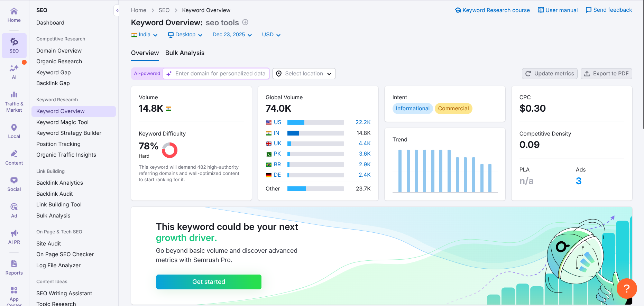The height and width of the screenshot is (306, 644).
Task: Switch to the Bulk Analysis tab
Action: [x=185, y=53]
